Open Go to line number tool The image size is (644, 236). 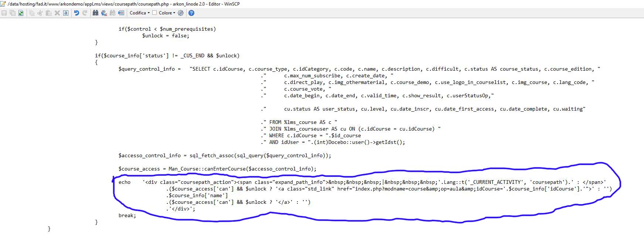(121, 13)
